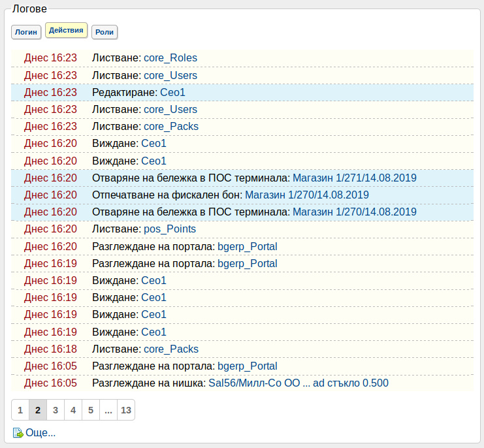Open bgerp_Portal link at 16:05

(248, 366)
